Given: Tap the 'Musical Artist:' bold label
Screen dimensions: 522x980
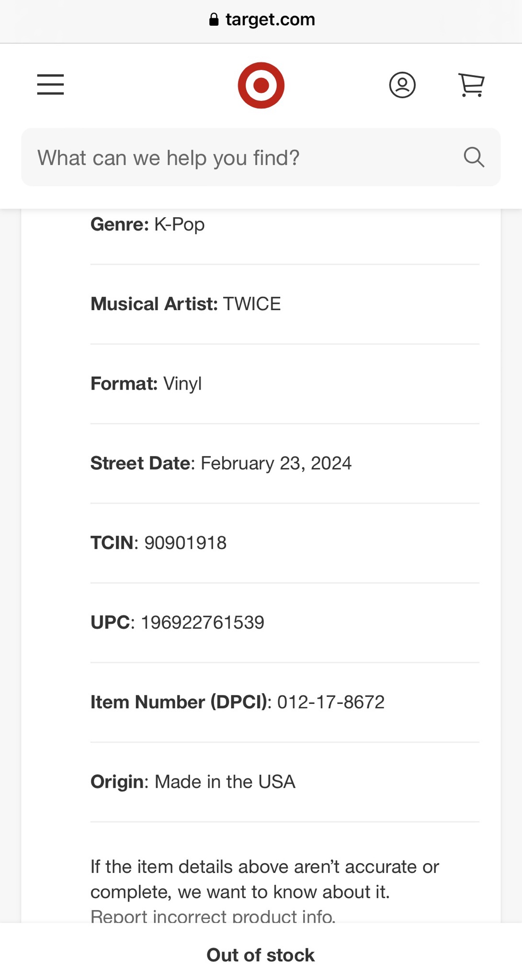Looking at the screenshot, I should tap(154, 304).
